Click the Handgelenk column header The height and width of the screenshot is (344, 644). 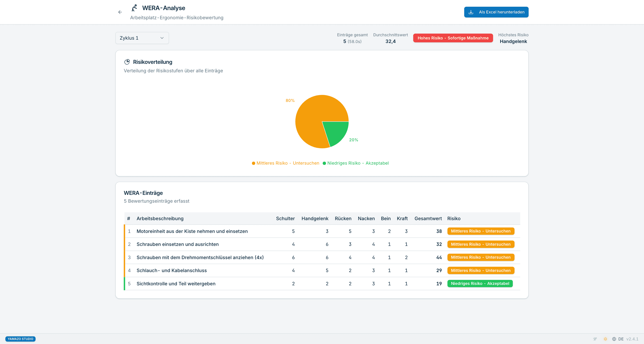click(x=315, y=218)
